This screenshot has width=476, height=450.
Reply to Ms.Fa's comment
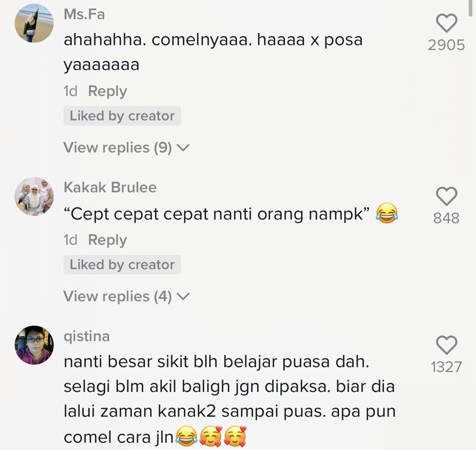[x=107, y=91]
